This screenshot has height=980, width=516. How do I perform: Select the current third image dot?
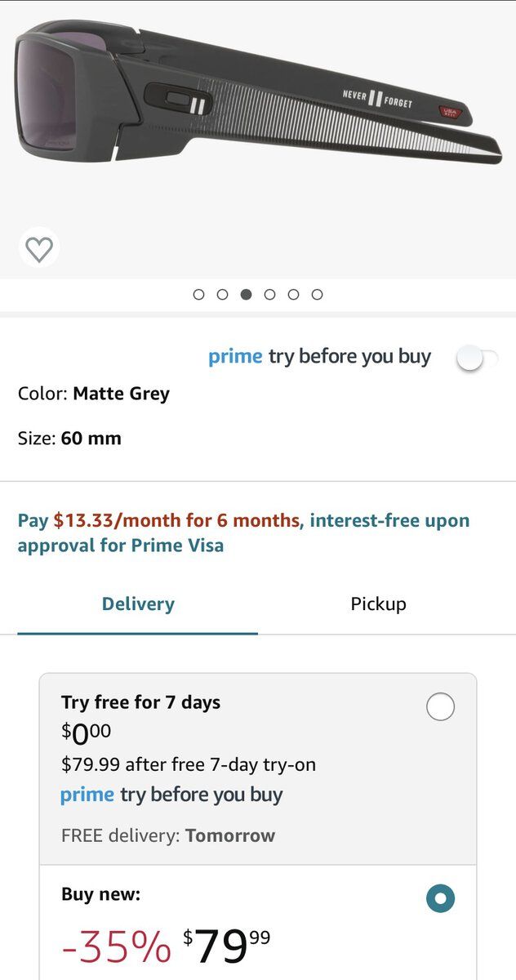[246, 295]
